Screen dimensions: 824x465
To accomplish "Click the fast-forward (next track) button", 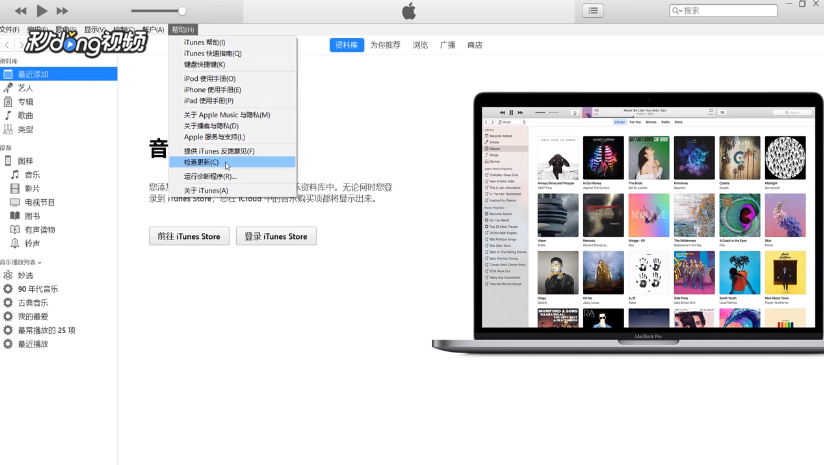I will coord(62,11).
